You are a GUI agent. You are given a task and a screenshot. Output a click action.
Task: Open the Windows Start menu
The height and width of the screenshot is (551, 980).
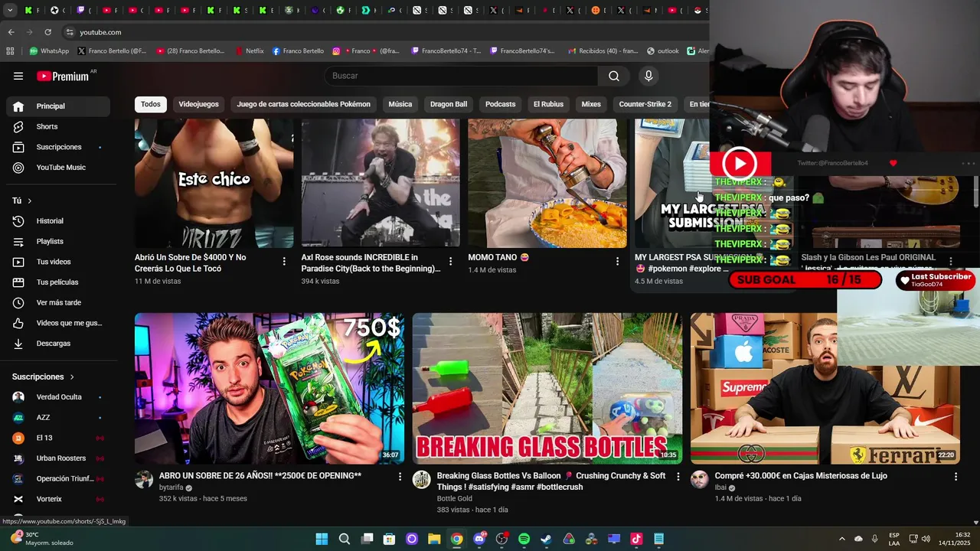(x=322, y=539)
